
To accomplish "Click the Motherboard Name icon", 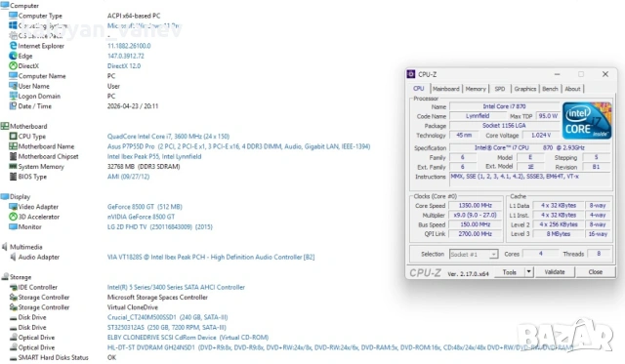I will point(13,146).
